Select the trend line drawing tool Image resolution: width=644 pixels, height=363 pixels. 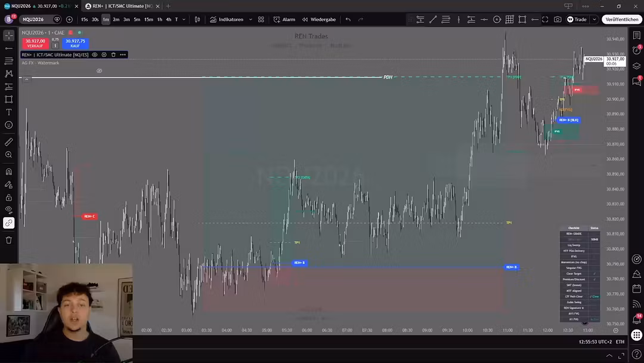tap(8, 48)
